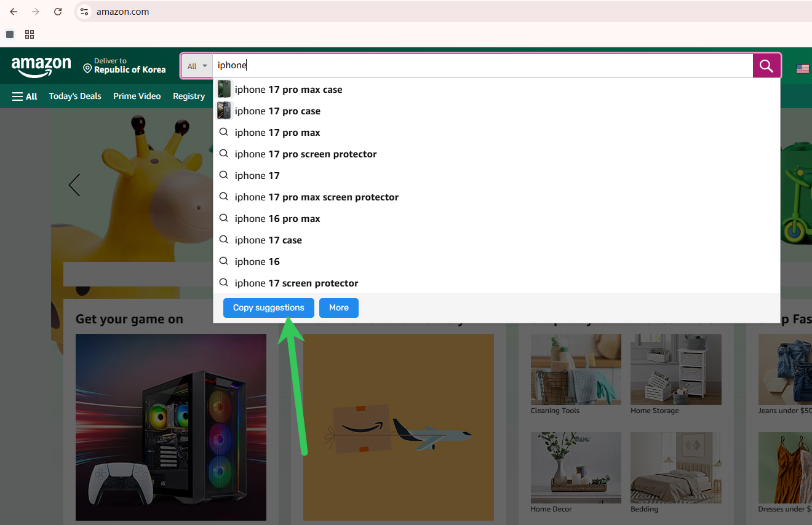Open the All hamburger menu
The image size is (812, 525).
point(25,97)
